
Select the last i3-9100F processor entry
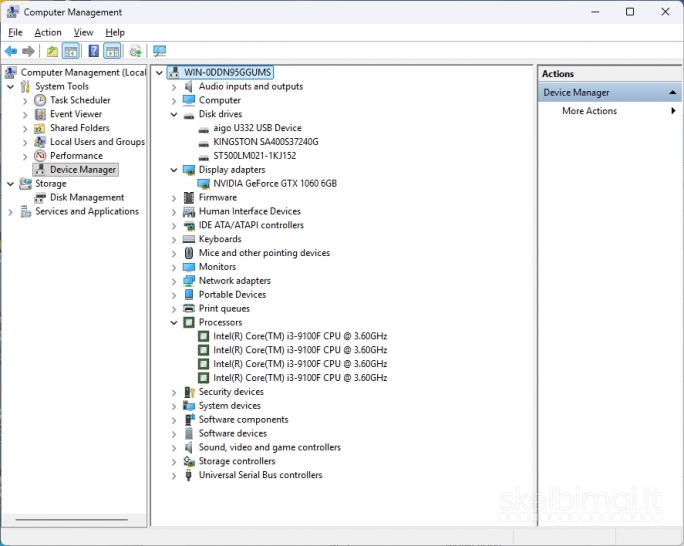tap(300, 378)
